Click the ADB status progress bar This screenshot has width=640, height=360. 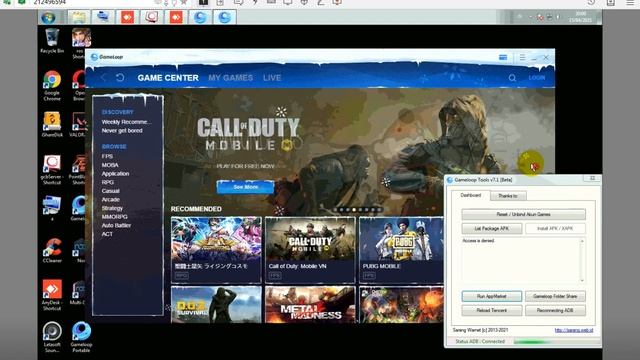pyautogui.click(x=557, y=342)
